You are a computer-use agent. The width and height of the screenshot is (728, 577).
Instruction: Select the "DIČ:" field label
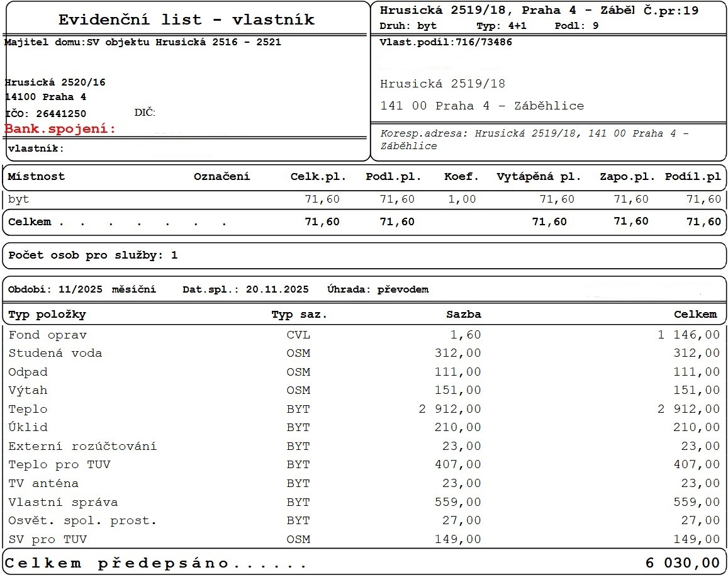pos(145,113)
